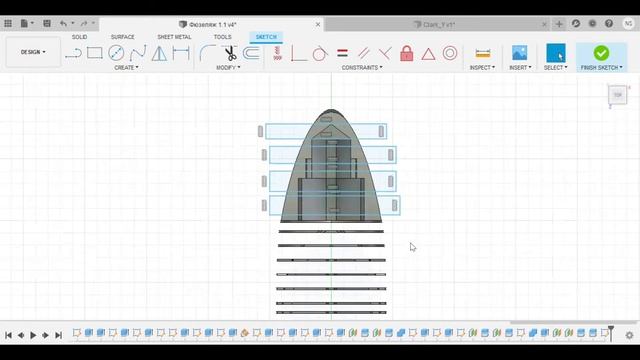This screenshot has height=360, width=640.
Task: Click the Undo arrow
Action: [63, 24]
